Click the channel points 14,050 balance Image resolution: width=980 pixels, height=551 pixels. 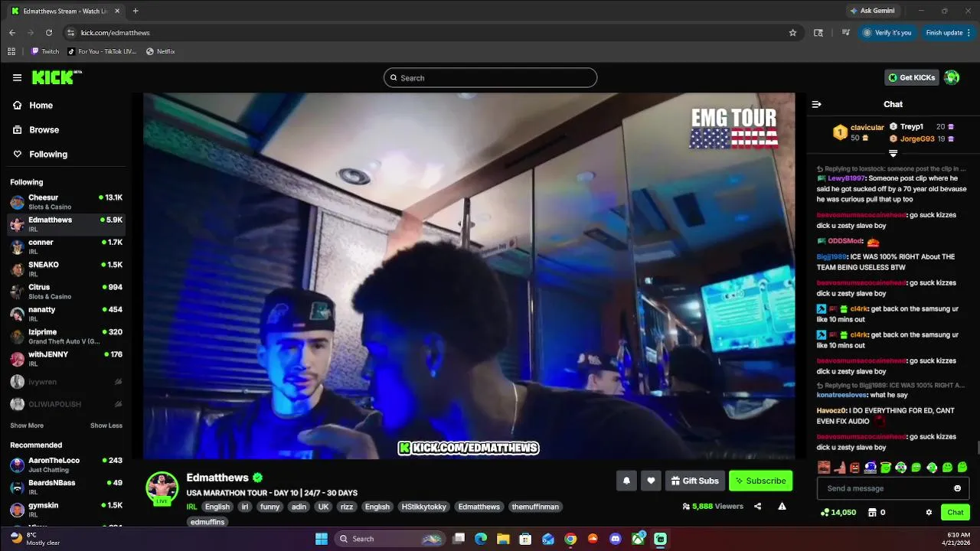click(838, 512)
